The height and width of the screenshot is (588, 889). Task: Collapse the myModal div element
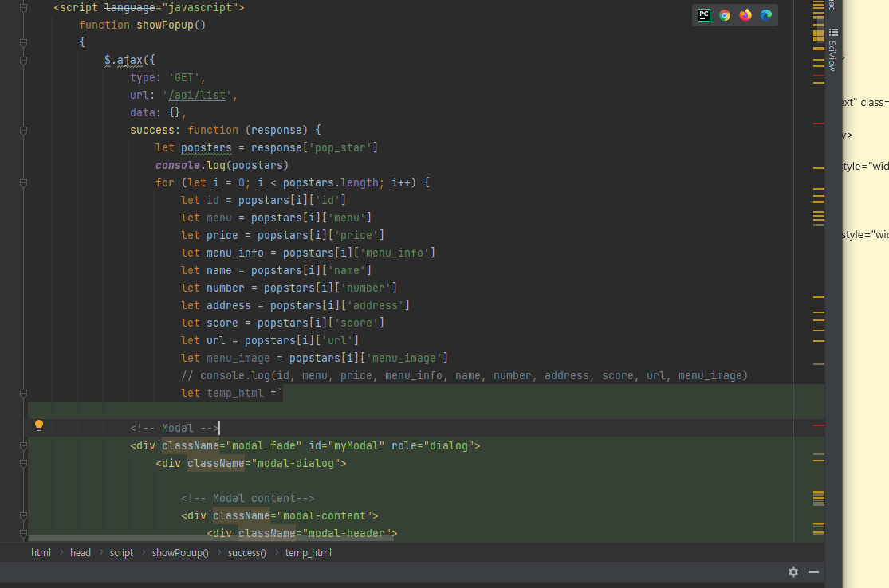point(23,446)
